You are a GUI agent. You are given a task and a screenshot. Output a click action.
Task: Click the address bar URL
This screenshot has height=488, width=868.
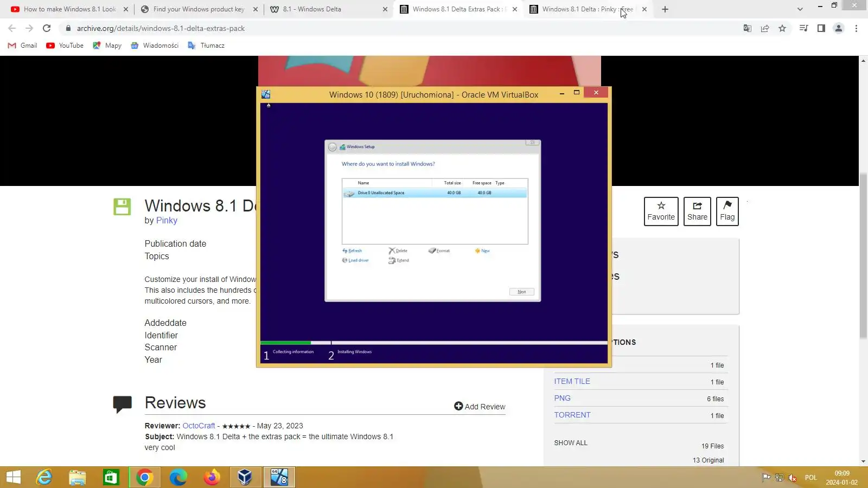tap(161, 28)
